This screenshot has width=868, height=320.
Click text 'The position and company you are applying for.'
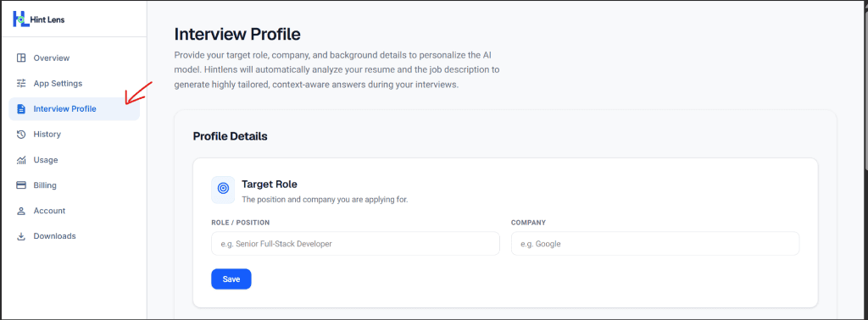[x=325, y=200]
